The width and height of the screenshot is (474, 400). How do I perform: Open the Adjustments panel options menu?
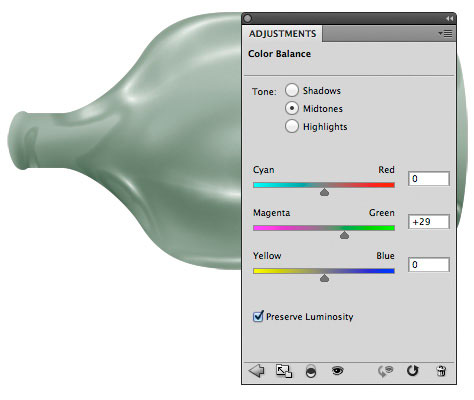pos(445,33)
